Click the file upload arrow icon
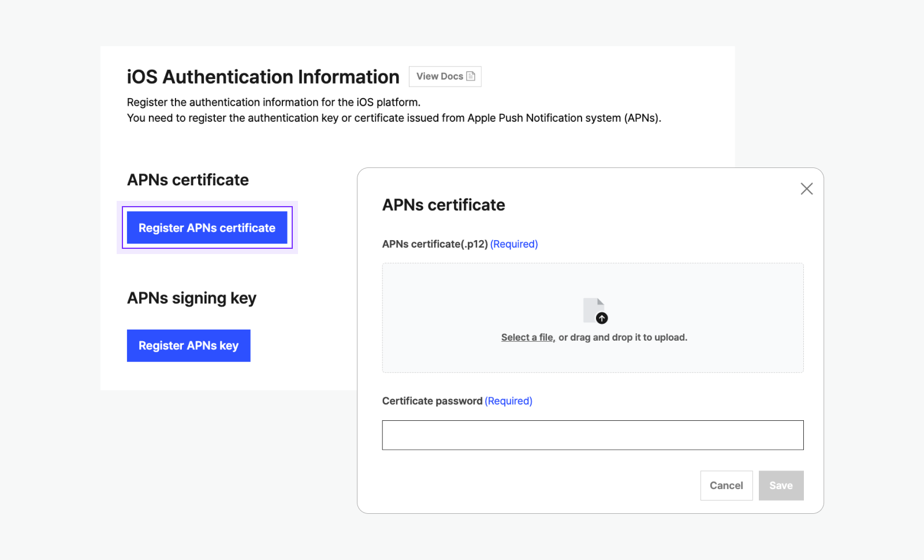Image resolution: width=924 pixels, height=560 pixels. click(601, 318)
